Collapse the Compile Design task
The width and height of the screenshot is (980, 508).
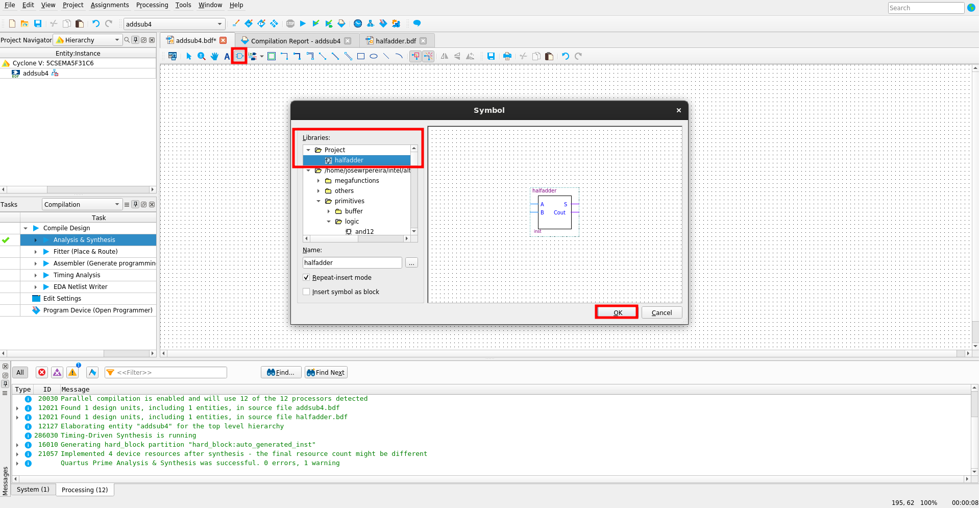[x=26, y=228]
